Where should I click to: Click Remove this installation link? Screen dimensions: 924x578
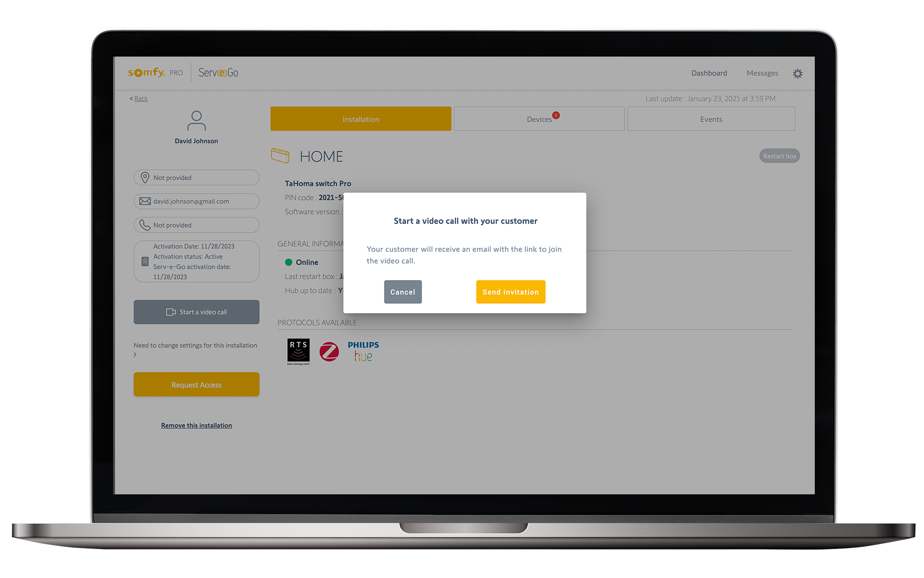coord(196,425)
